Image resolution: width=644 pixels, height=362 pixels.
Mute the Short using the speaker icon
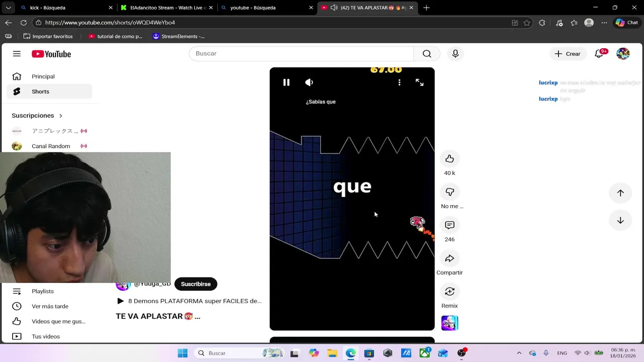point(309,82)
